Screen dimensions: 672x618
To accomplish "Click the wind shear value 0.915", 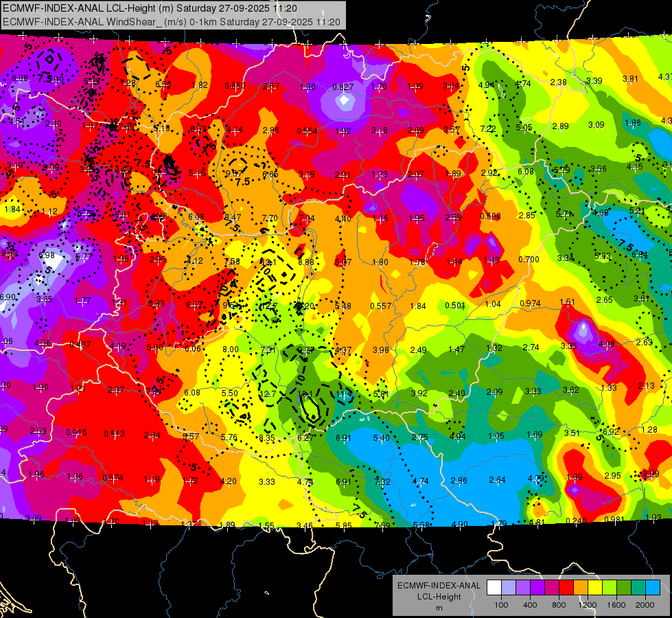I will coord(76,433).
